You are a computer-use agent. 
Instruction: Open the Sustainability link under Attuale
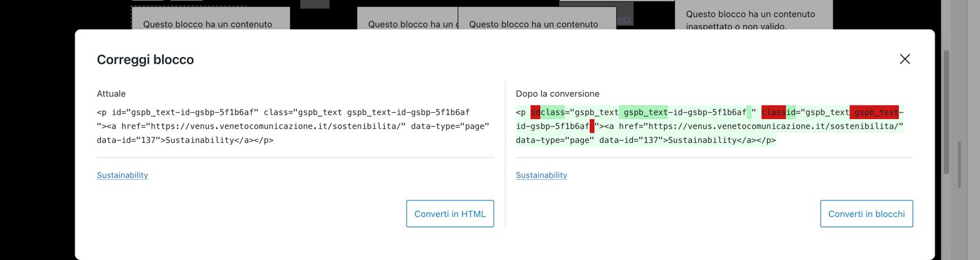123,175
